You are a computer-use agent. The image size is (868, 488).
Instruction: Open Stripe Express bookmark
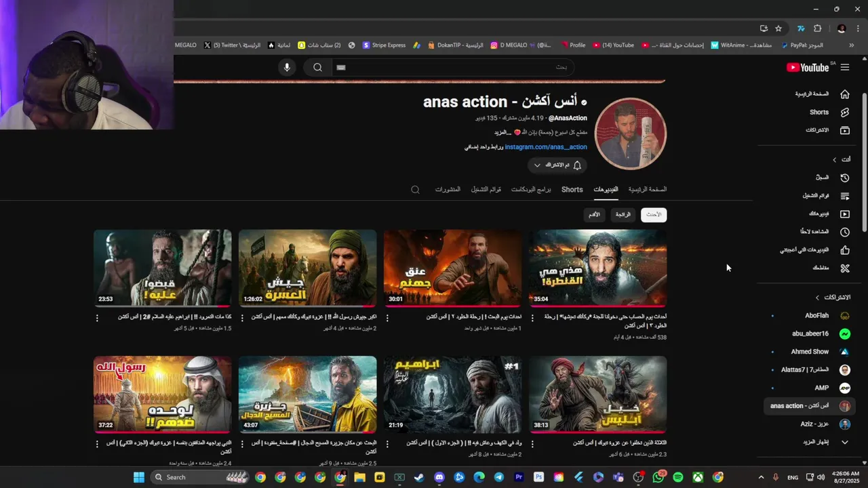pos(384,45)
